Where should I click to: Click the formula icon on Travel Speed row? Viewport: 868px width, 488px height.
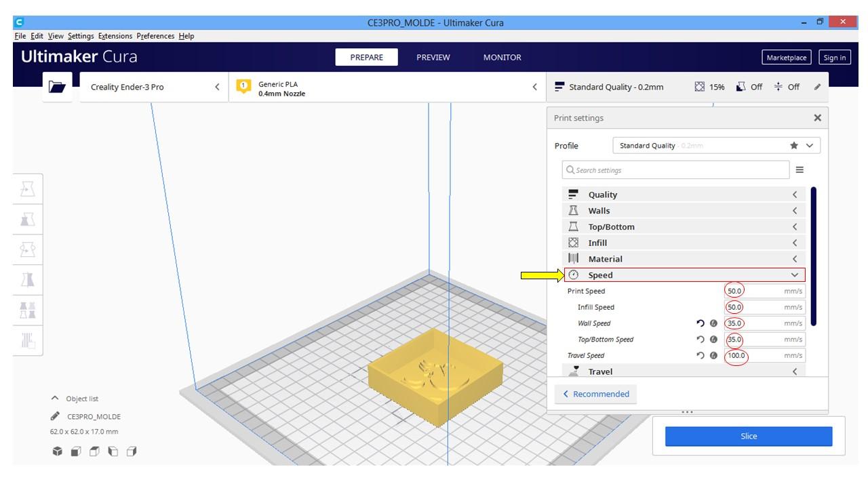[713, 356]
